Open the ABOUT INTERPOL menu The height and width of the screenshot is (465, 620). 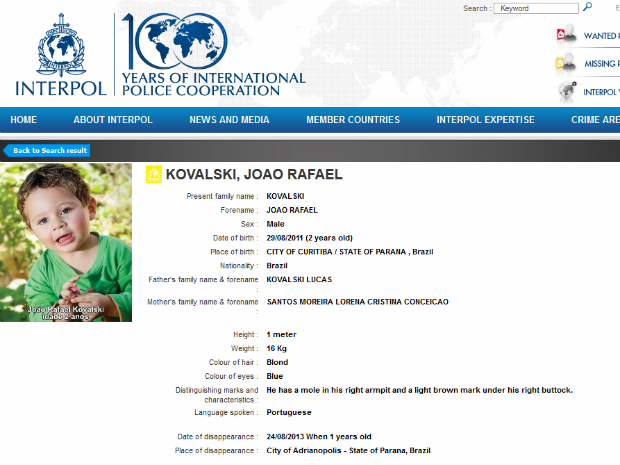113,120
